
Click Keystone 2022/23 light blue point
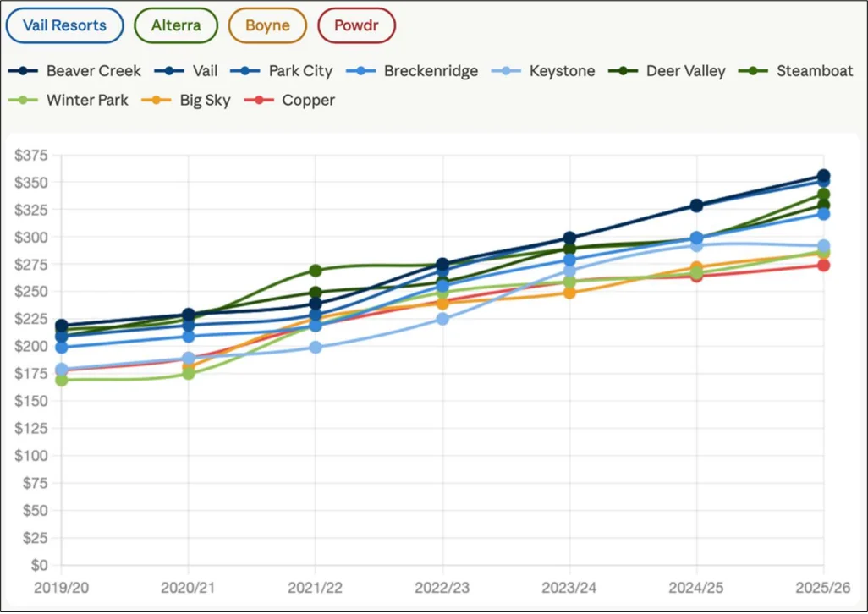[442, 319]
